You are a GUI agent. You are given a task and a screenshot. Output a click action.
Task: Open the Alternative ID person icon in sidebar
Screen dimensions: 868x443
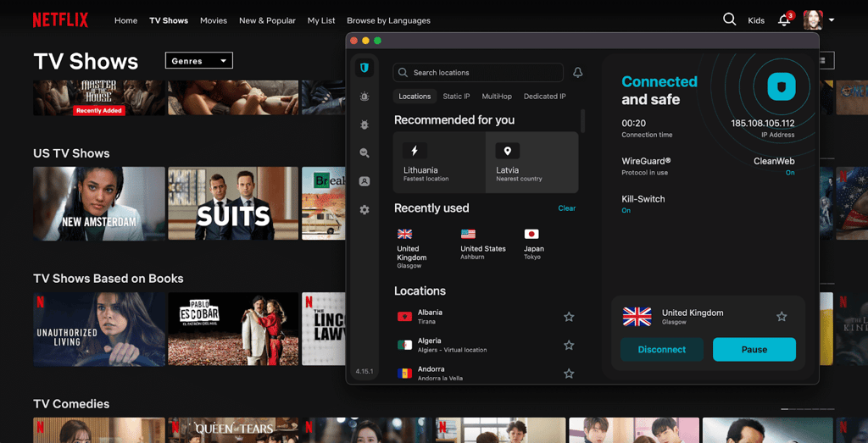pyautogui.click(x=364, y=181)
